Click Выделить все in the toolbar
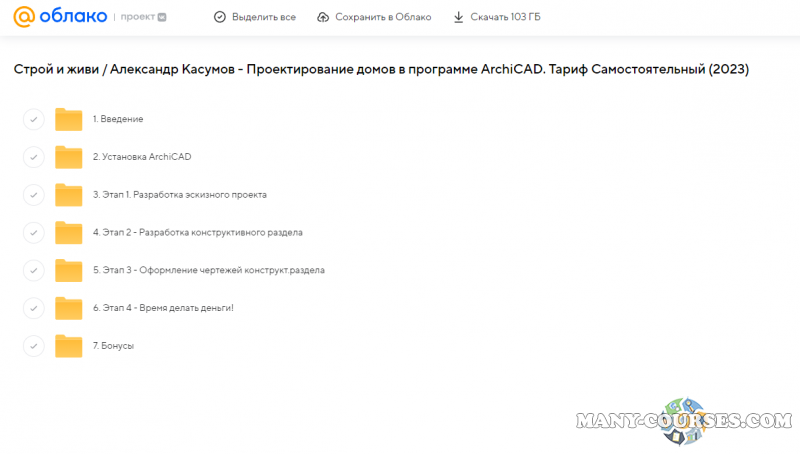Screen dimensions: 800x454 255,17
